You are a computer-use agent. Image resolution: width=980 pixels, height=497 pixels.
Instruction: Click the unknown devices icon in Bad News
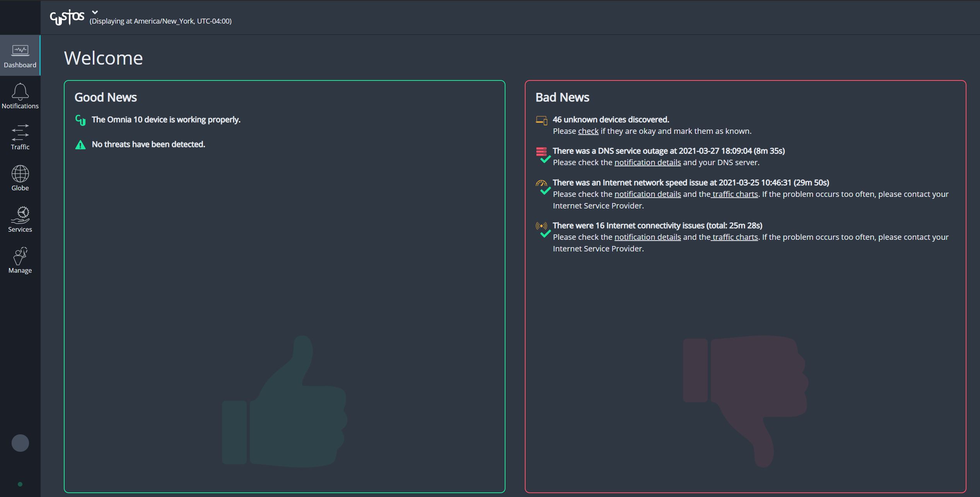pyautogui.click(x=541, y=120)
